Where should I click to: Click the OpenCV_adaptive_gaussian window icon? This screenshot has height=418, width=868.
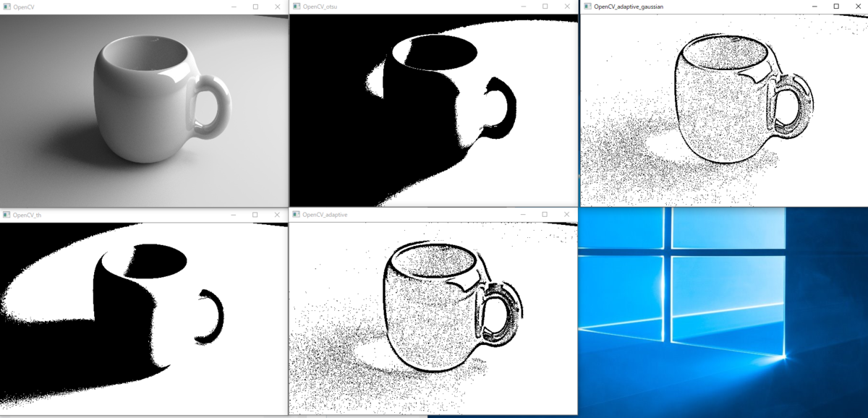(x=587, y=7)
